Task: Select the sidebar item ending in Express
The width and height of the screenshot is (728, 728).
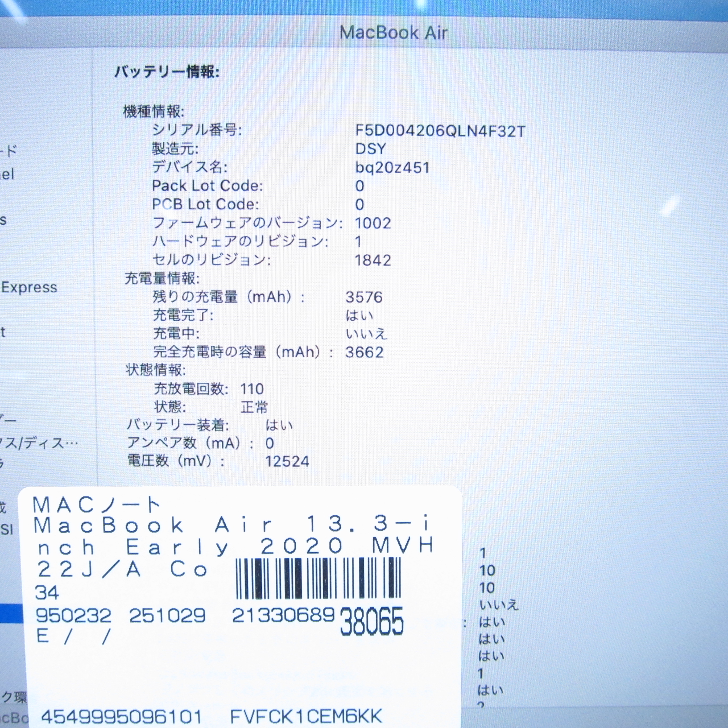Action: [x=29, y=288]
